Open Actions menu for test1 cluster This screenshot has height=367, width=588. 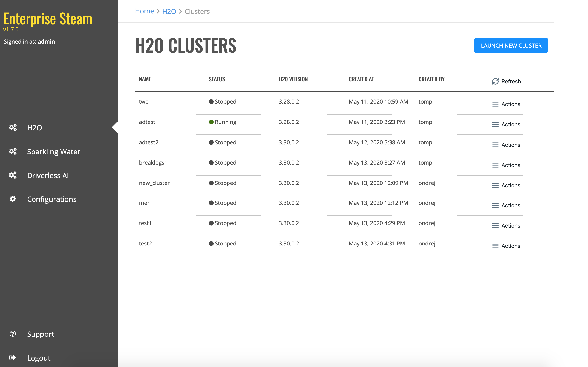[x=506, y=226]
